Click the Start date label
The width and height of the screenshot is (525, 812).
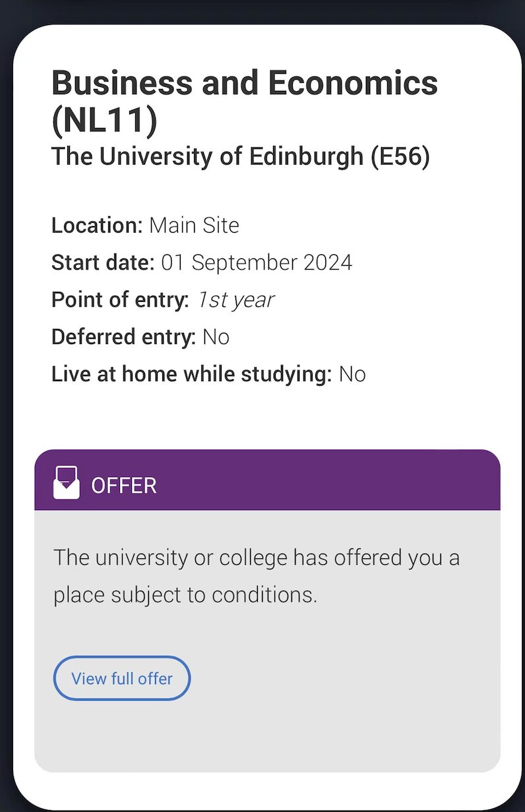tap(103, 263)
